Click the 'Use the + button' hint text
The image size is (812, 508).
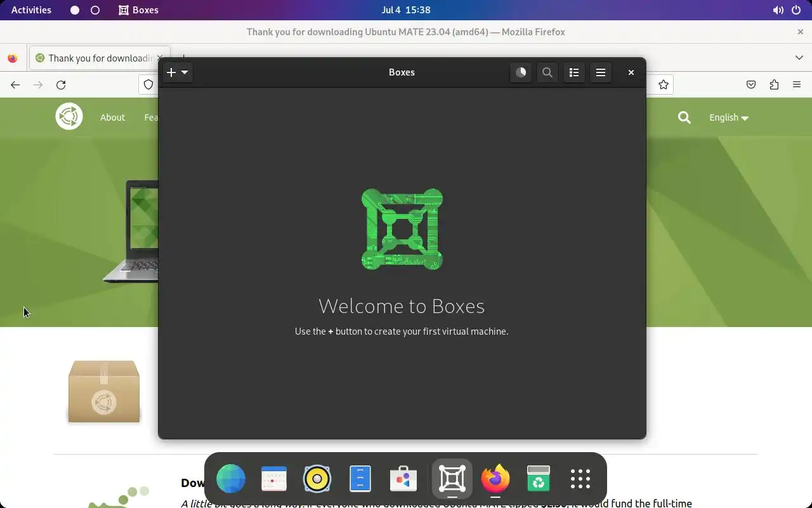pos(402,331)
